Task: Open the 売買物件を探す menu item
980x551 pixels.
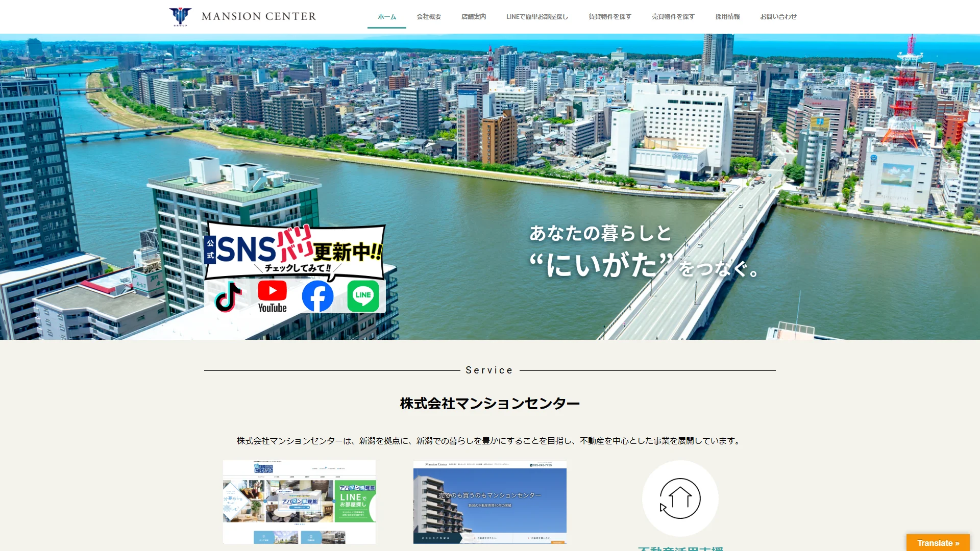Action: [x=673, y=17]
